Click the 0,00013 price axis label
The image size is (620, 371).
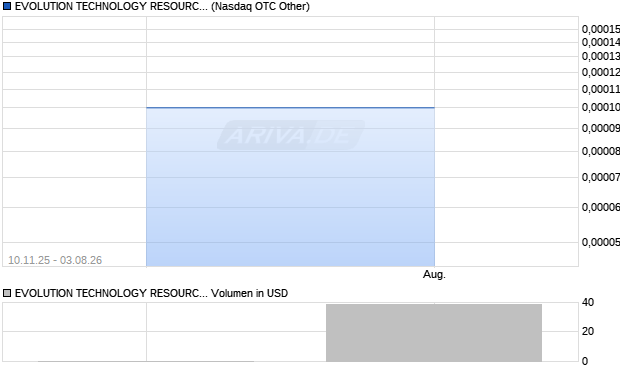tap(601, 56)
